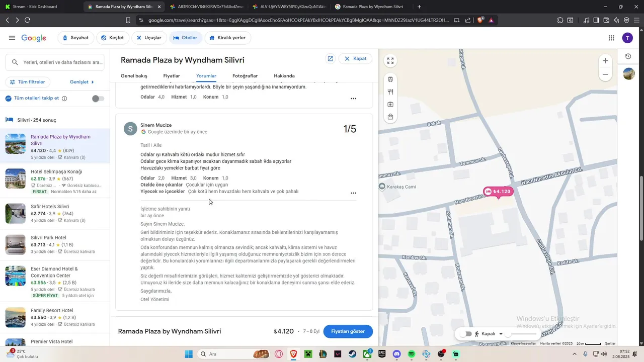This screenshot has height=362, width=644.
Task: Select the Seyahat navigation chip
Action: pos(75,38)
